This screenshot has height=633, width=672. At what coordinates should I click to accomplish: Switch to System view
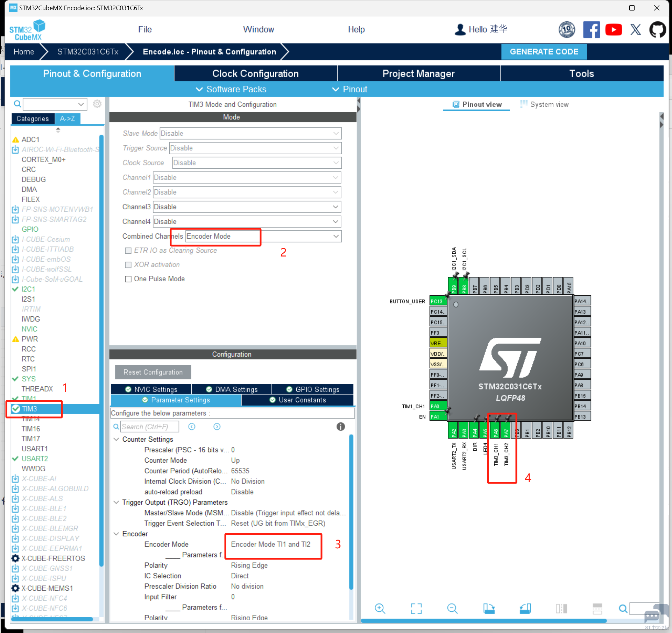click(544, 104)
